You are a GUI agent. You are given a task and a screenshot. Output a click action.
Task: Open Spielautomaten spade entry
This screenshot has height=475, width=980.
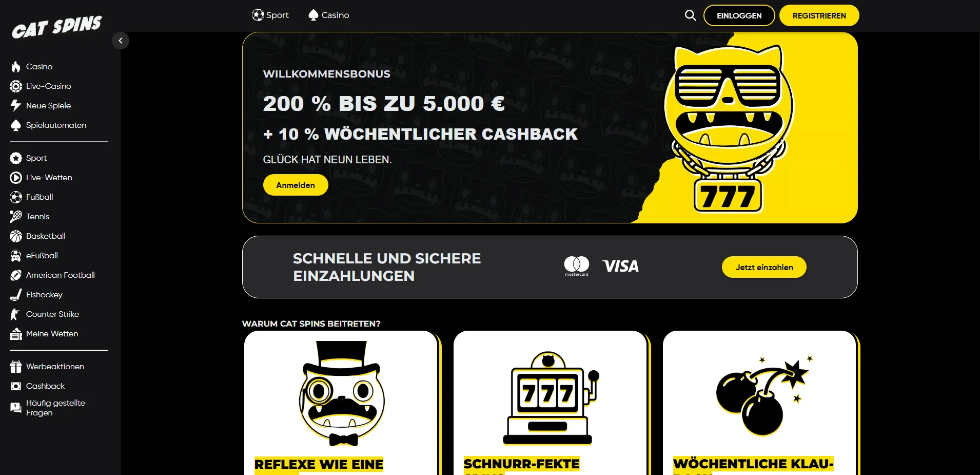point(48,125)
